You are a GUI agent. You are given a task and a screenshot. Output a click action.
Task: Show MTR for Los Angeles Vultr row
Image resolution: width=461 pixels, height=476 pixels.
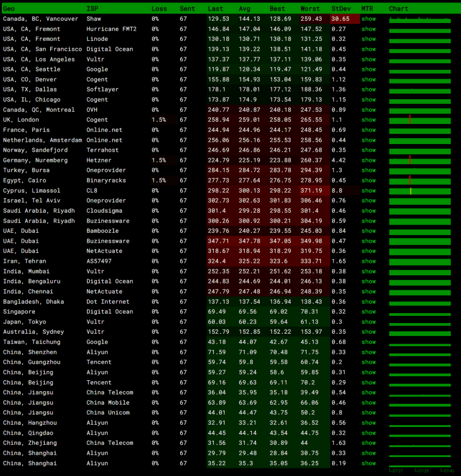(x=368, y=59)
